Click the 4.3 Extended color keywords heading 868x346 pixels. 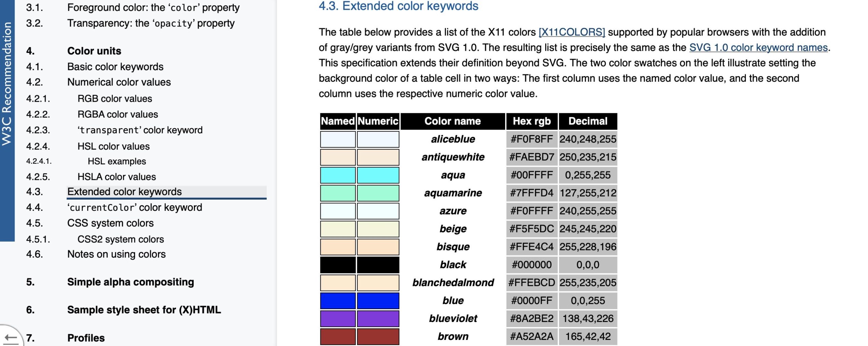[398, 6]
